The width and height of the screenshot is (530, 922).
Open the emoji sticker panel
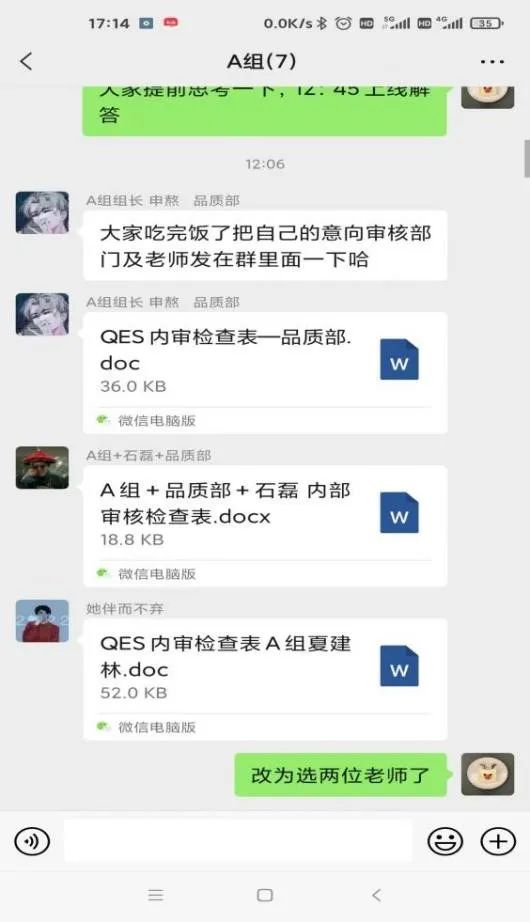pyautogui.click(x=445, y=841)
